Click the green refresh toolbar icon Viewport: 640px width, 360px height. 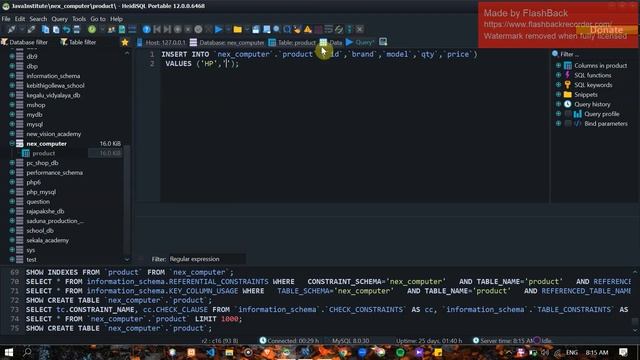tap(92, 29)
